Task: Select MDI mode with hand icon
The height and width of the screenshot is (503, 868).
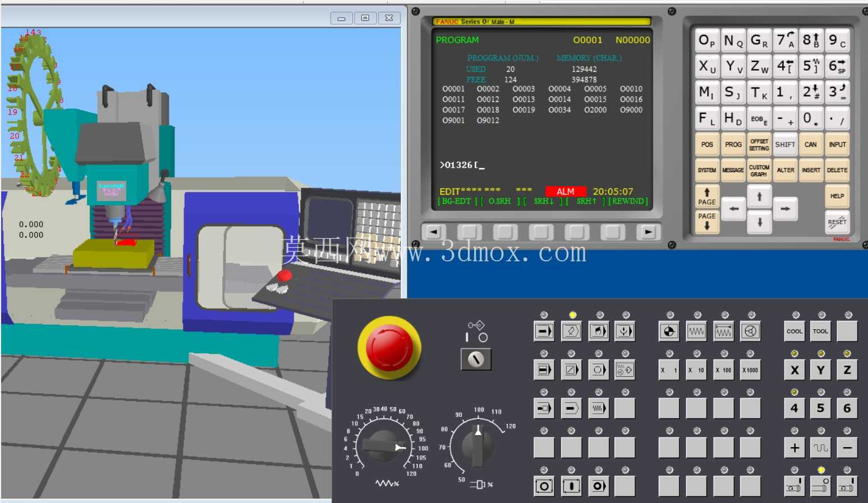Action: point(599,331)
